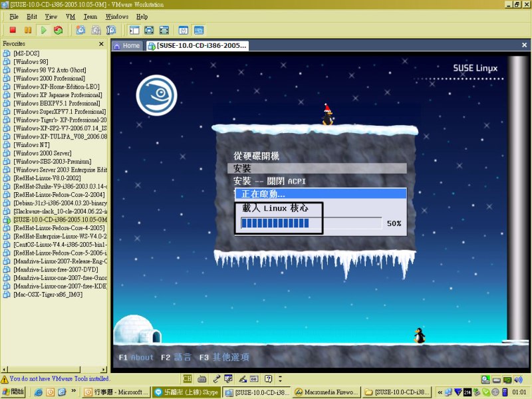532x399 pixels.
Task: Revert to the previous snapshot icon
Action: coord(96,30)
